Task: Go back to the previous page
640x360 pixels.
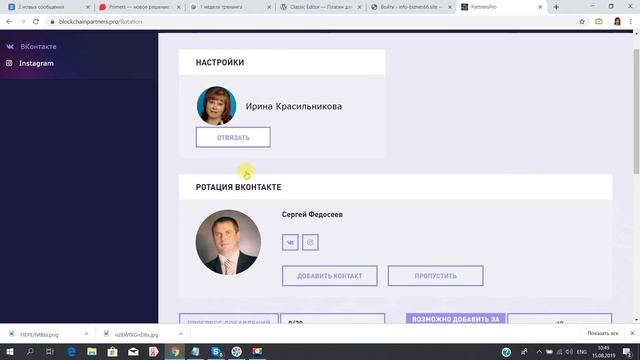Action: tap(9, 22)
